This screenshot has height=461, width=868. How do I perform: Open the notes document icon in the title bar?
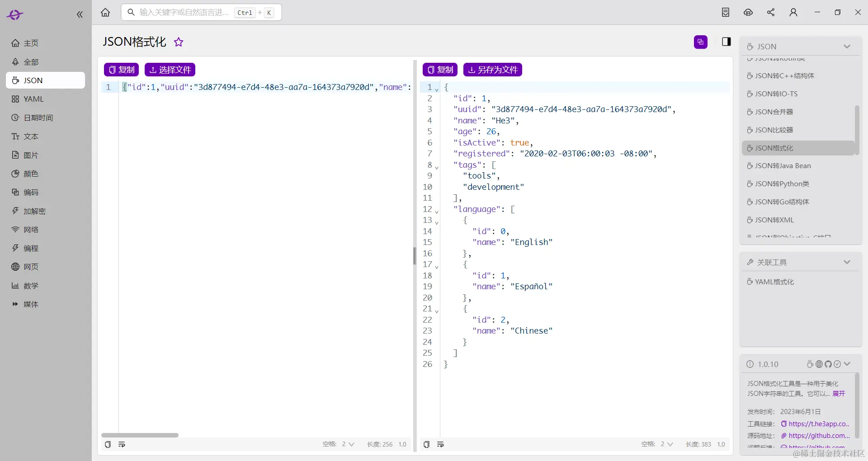(x=726, y=12)
